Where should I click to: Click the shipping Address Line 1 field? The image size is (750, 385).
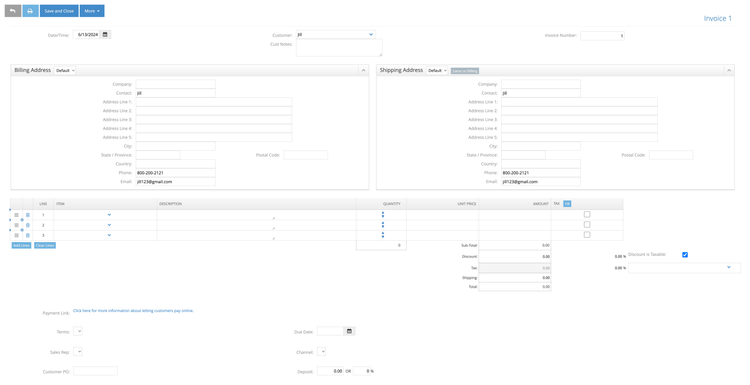point(579,102)
